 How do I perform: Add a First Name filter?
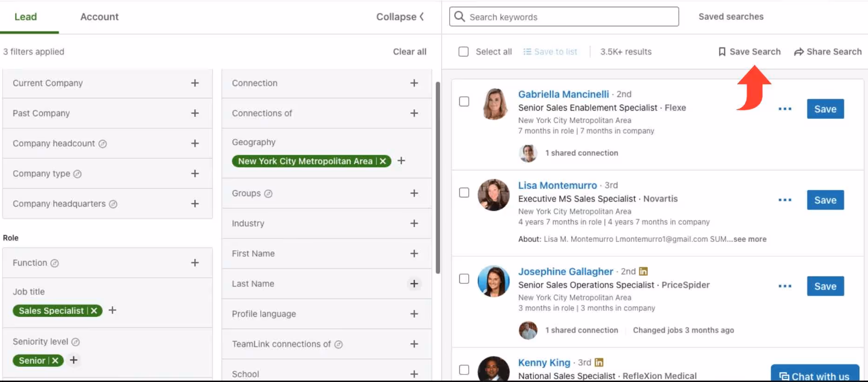coord(414,254)
